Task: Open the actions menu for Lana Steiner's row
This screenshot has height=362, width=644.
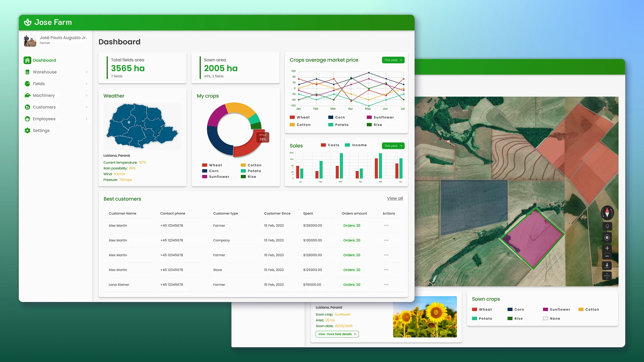Action: [386, 284]
